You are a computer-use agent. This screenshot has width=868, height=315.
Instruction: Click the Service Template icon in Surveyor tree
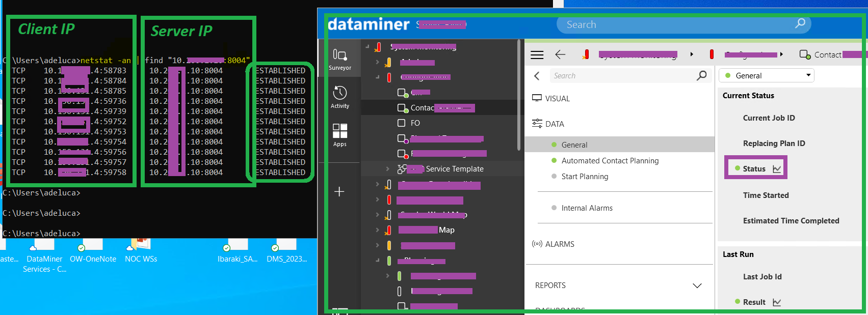(x=402, y=169)
